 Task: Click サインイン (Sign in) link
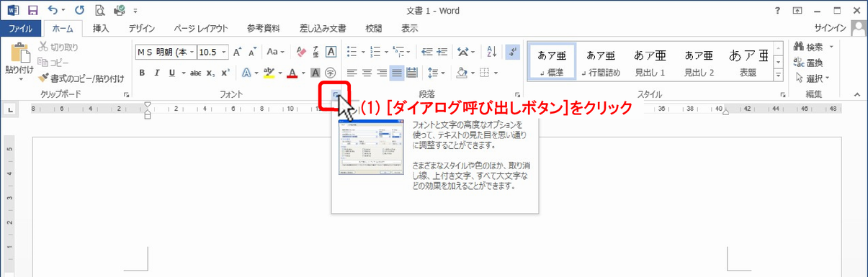831,29
